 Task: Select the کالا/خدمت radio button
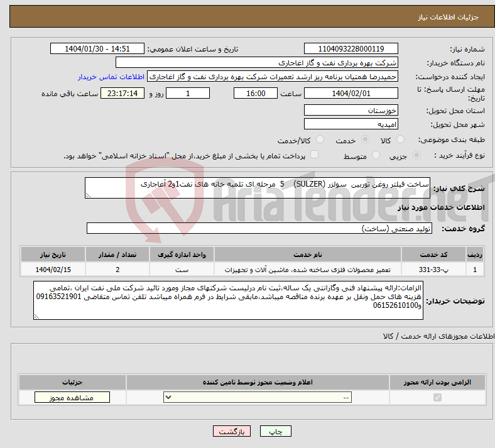click(320, 139)
